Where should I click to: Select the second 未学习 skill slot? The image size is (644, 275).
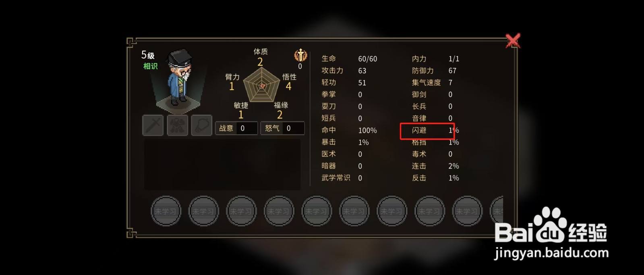tap(203, 211)
